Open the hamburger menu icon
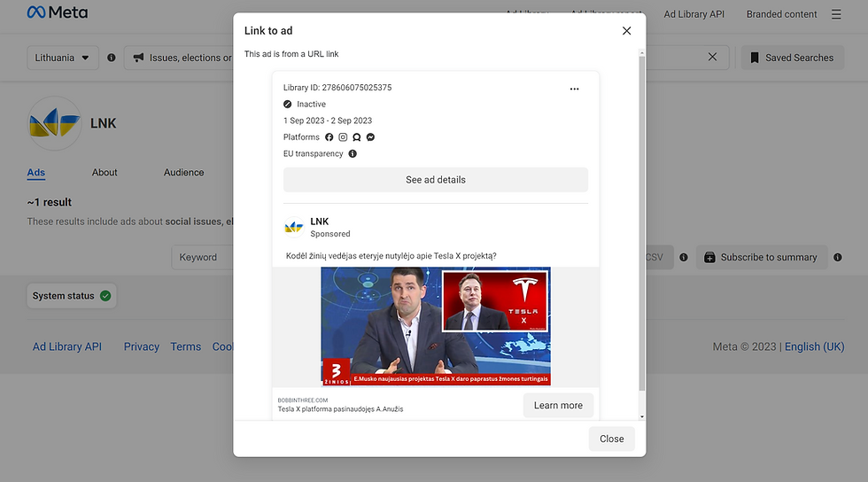Screen dimensions: 868x482 836,14
